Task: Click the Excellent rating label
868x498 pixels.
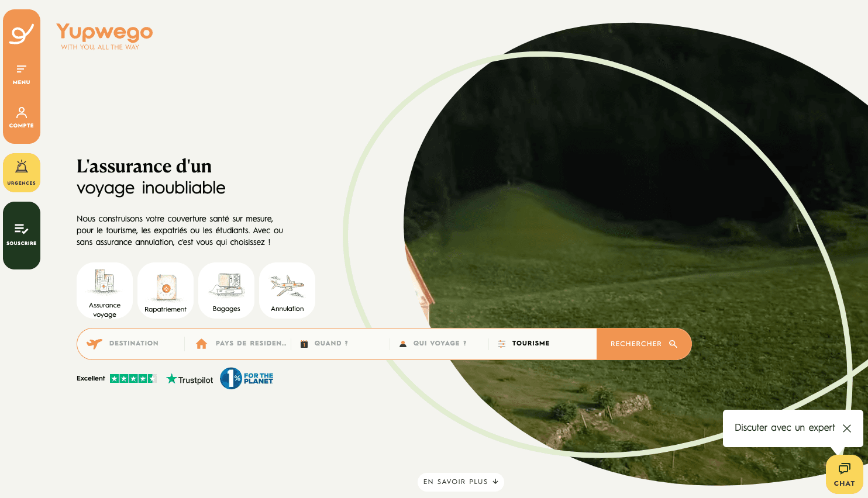Action: (91, 378)
